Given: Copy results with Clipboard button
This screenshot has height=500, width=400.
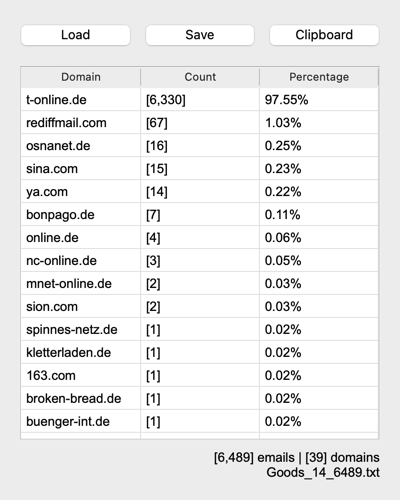Looking at the screenshot, I should point(324,35).
